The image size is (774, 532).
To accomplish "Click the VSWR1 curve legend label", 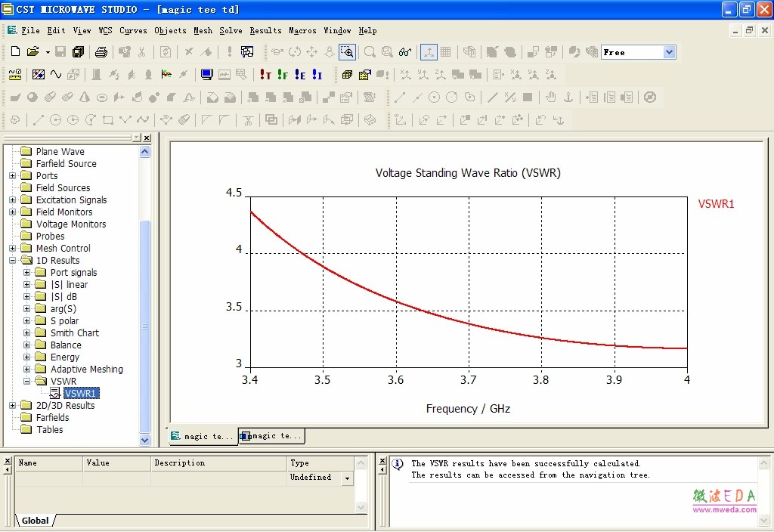I will pos(716,204).
